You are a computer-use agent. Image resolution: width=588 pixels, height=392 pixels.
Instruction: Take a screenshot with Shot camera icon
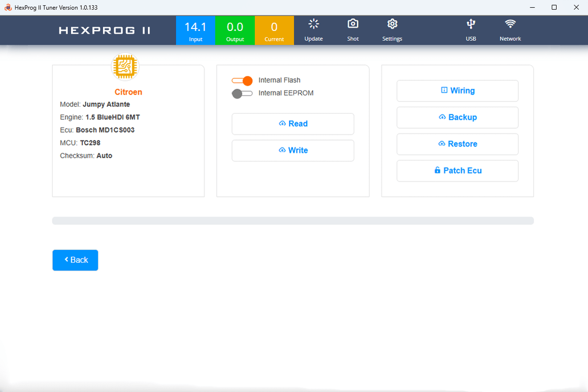[353, 24]
